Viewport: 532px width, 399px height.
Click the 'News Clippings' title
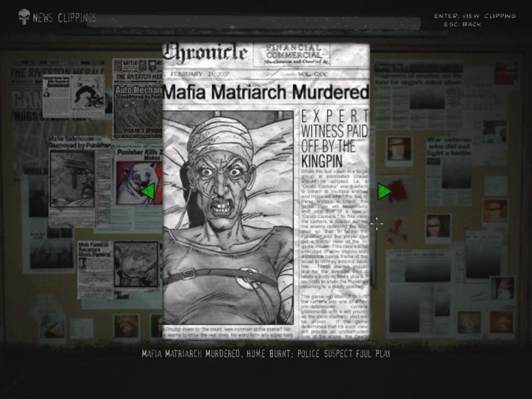[64, 17]
